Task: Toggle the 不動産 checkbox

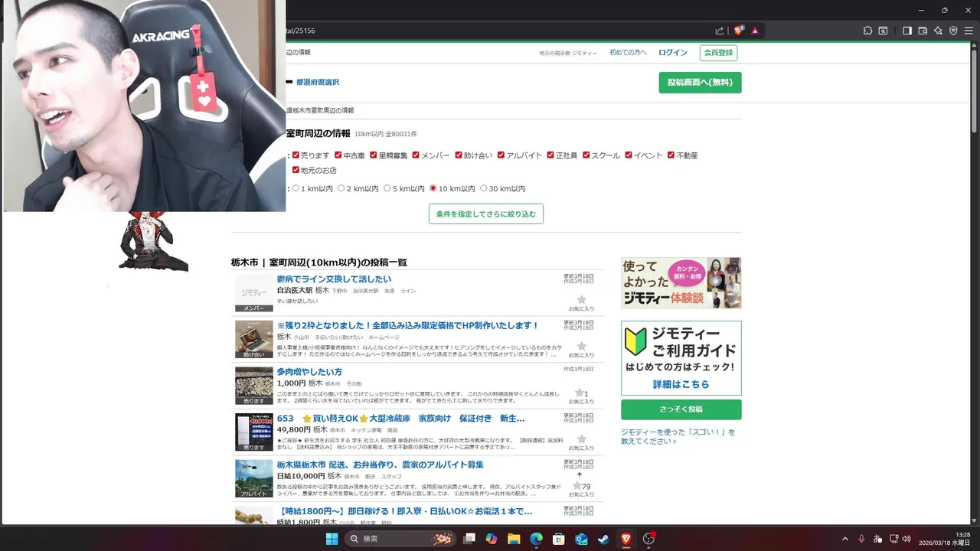Action: [671, 155]
